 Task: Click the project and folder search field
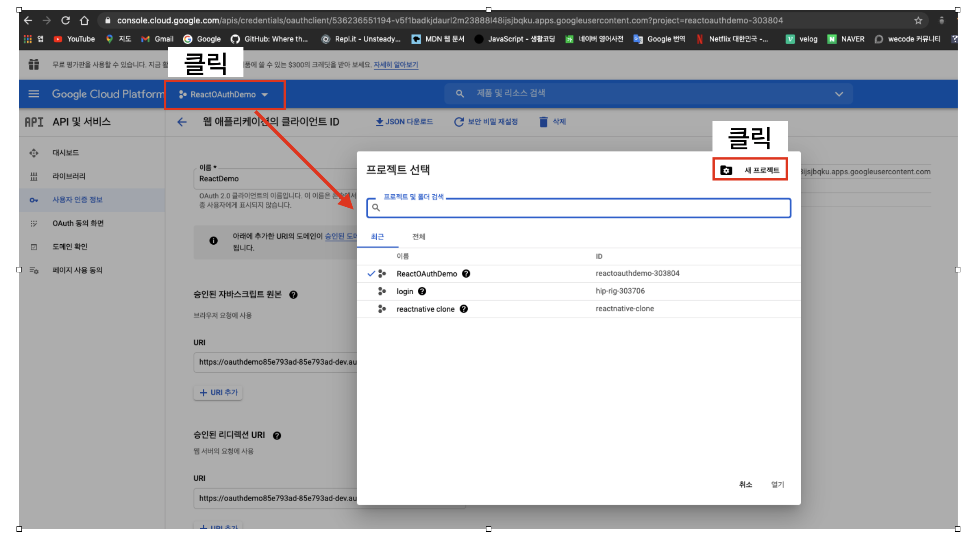coord(579,208)
